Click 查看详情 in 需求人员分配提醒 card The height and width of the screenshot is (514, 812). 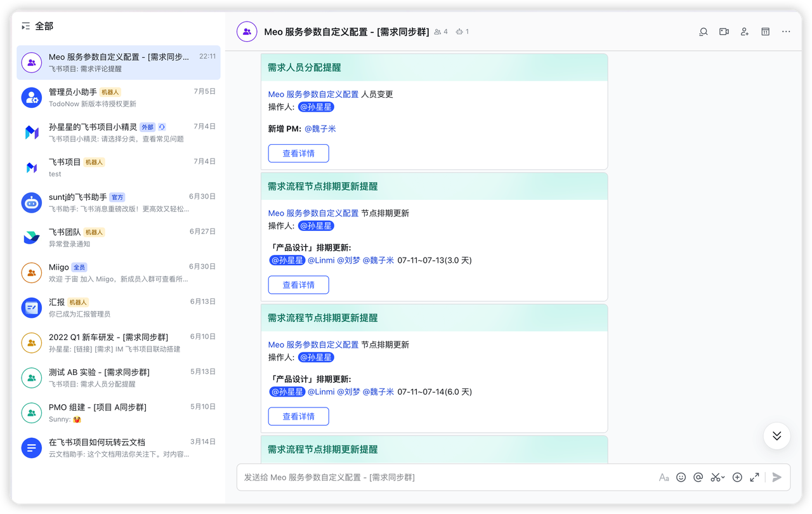tap(298, 154)
